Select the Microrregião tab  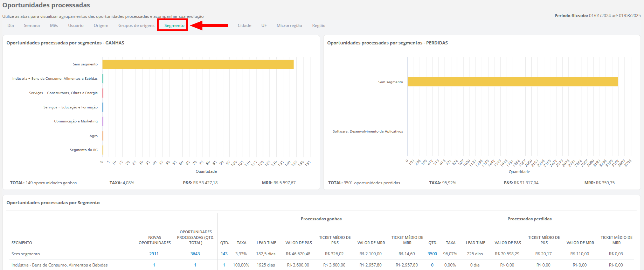pos(289,26)
